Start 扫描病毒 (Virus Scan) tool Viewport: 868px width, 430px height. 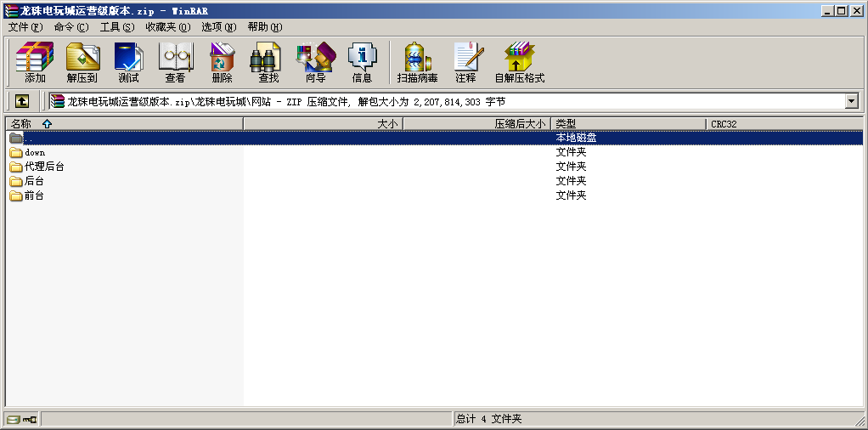click(417, 63)
